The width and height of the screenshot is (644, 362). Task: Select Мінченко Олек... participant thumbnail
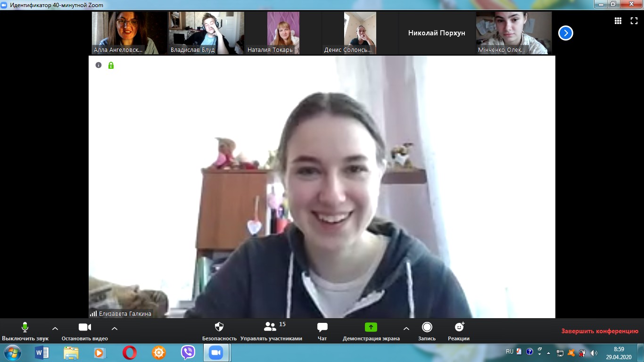(x=514, y=33)
